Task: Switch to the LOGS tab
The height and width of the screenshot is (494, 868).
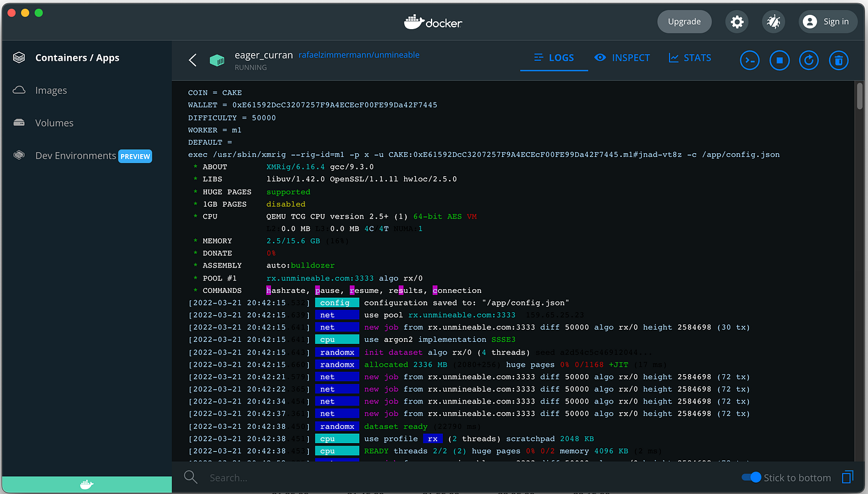Action: [x=554, y=58]
